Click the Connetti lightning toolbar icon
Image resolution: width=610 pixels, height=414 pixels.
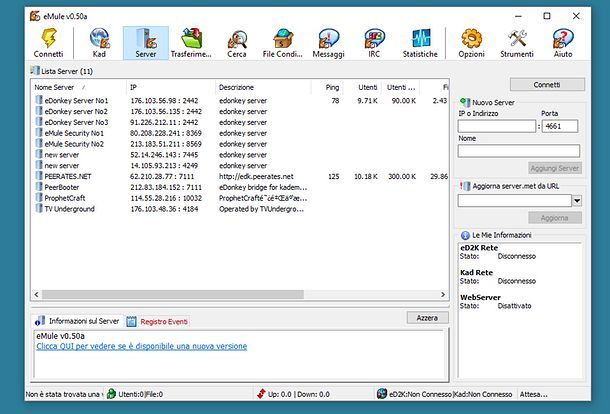49,43
